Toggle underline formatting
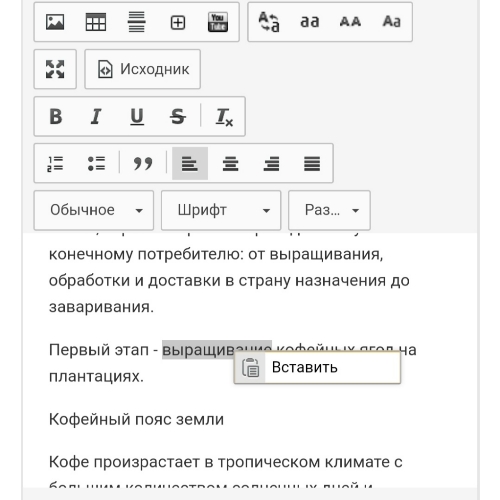 (137, 117)
